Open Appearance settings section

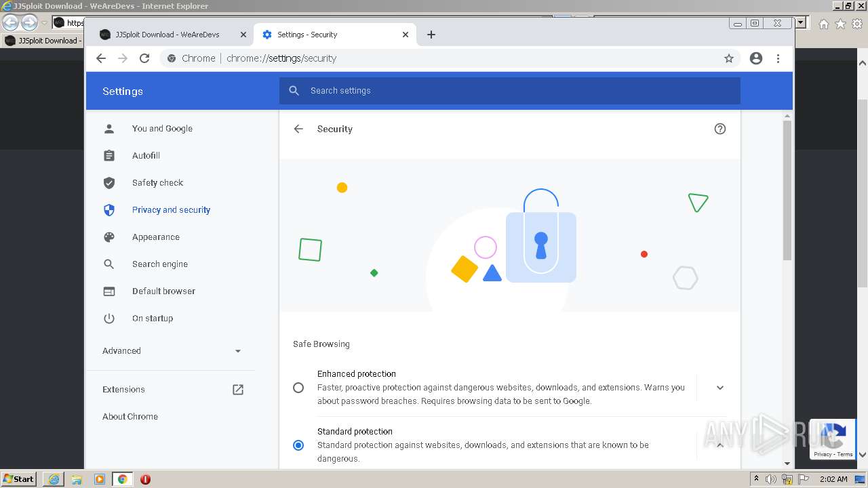(x=156, y=237)
